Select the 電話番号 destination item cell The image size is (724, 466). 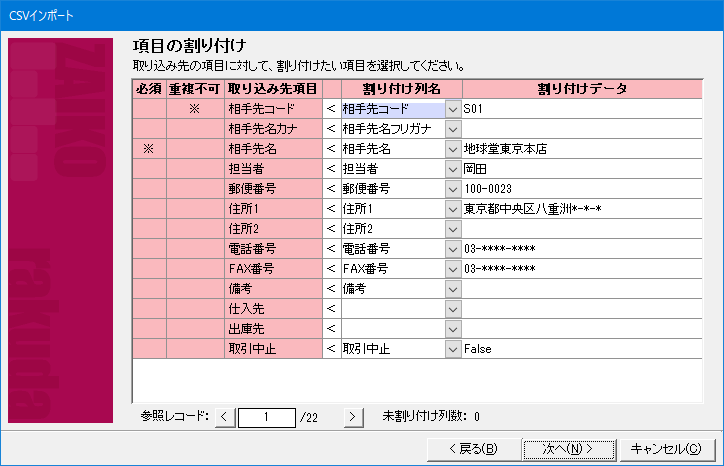(x=273, y=249)
